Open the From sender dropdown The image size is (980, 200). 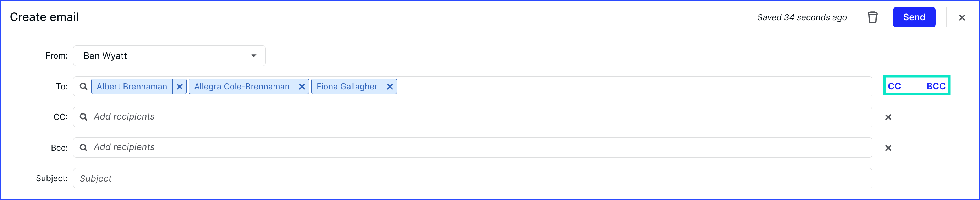tap(169, 56)
